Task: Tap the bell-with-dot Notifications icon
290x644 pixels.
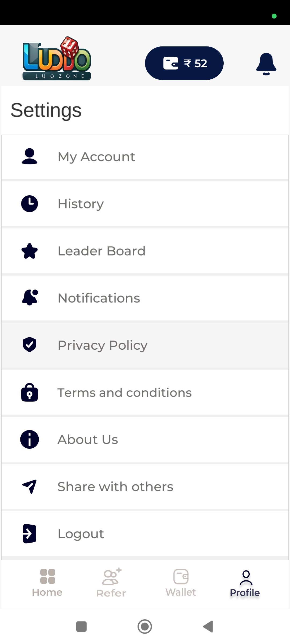Action: click(x=30, y=298)
